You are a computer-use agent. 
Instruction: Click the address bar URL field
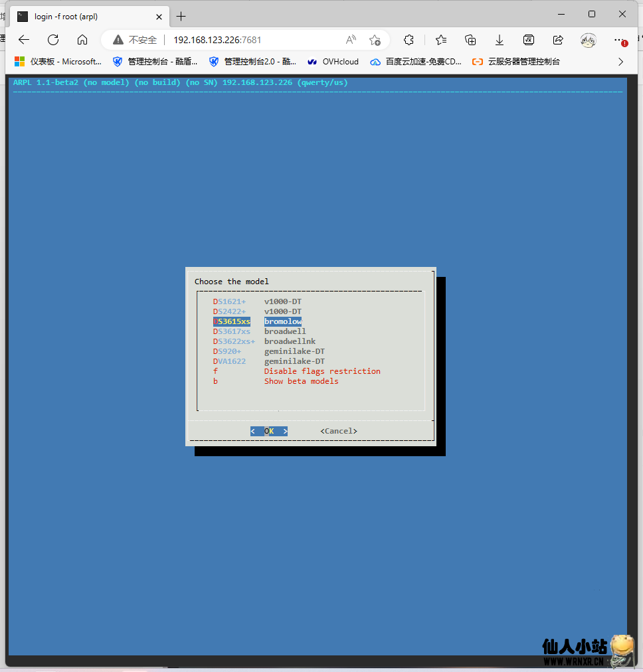252,40
